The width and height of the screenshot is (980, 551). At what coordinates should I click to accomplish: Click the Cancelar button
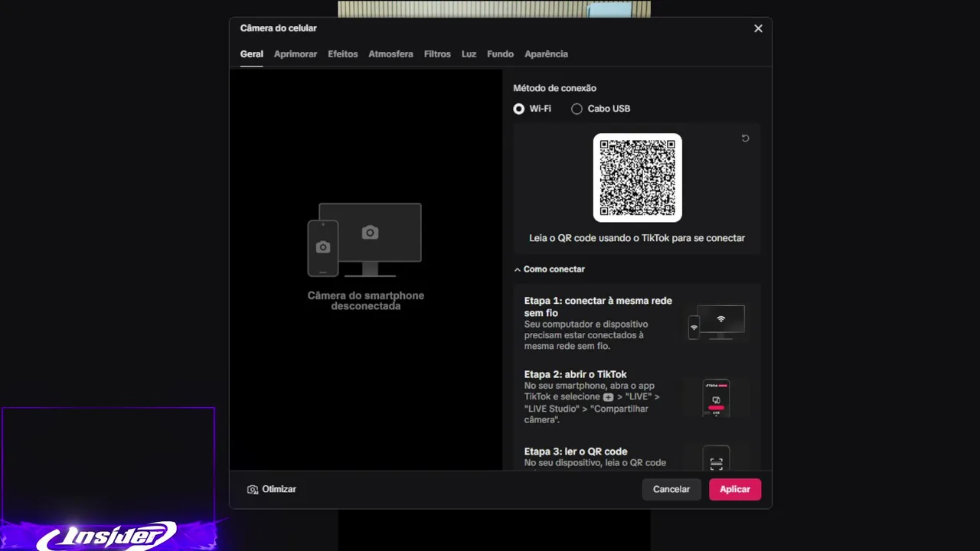671,490
